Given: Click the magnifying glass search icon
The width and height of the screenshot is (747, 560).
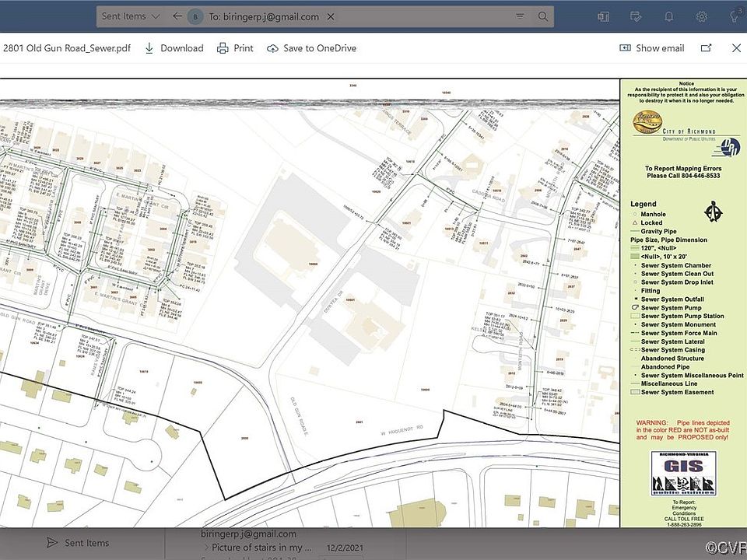Looking at the screenshot, I should tap(543, 16).
